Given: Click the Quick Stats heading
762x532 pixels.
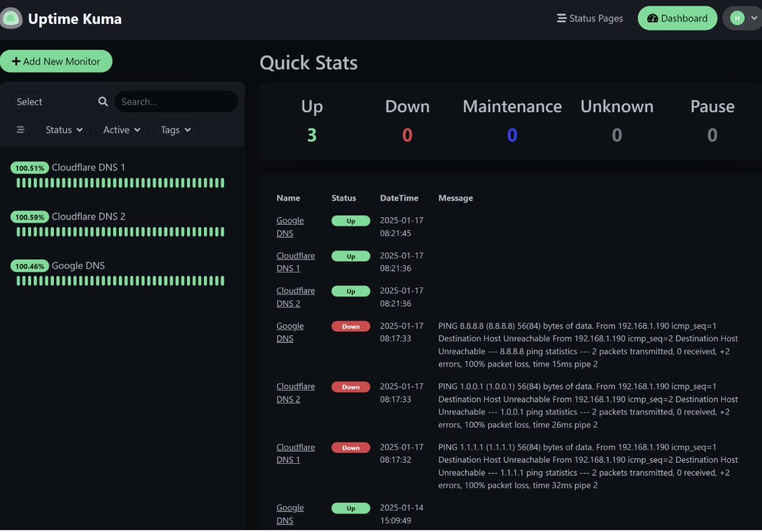Looking at the screenshot, I should (308, 63).
